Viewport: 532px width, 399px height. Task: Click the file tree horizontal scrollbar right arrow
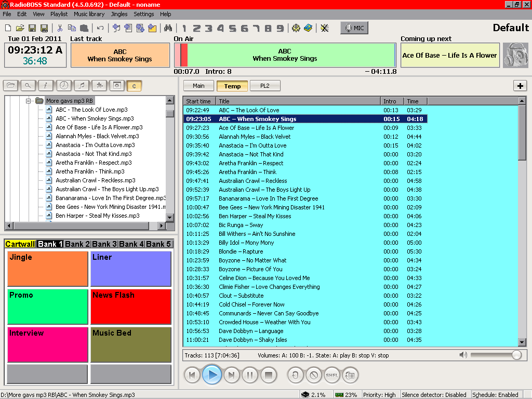click(x=162, y=225)
